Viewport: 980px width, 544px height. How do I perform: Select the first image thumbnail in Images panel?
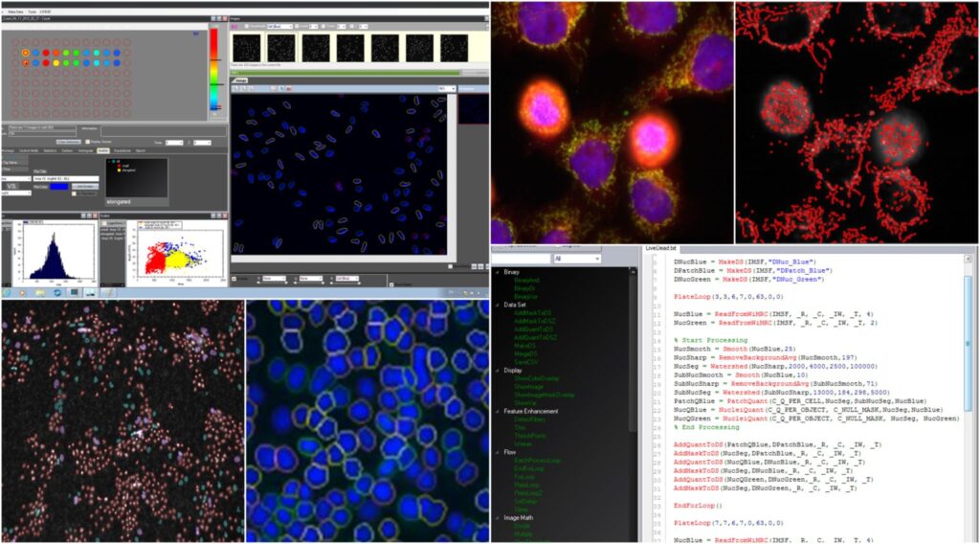point(247,47)
